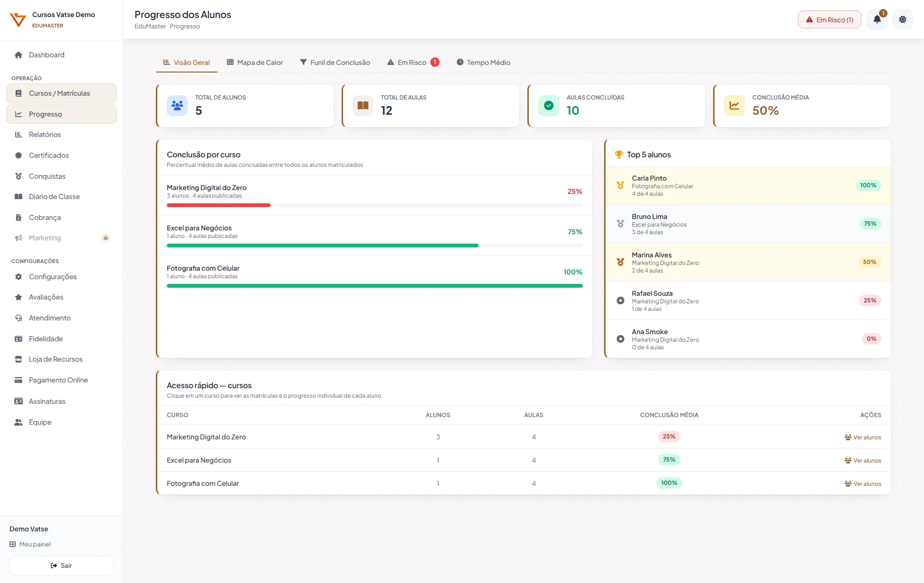Click the Fidelidade card icon
This screenshot has width=924, height=583.
tap(18, 339)
